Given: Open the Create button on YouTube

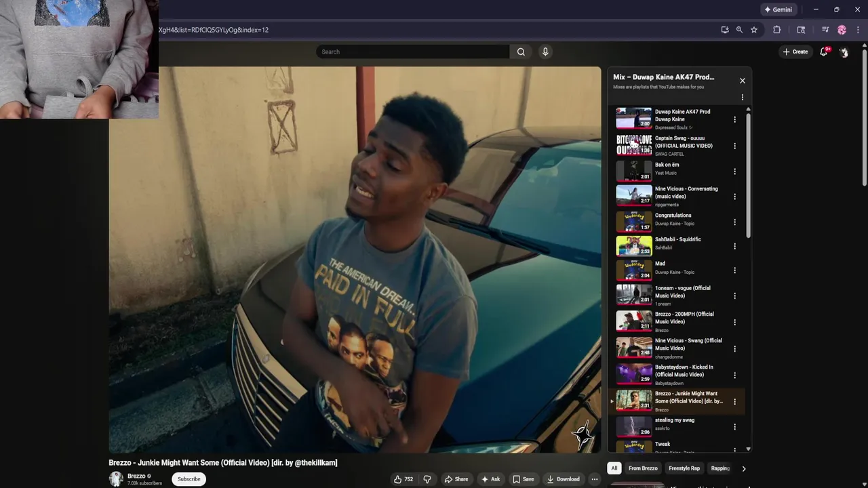Looking at the screenshot, I should pyautogui.click(x=795, y=52).
